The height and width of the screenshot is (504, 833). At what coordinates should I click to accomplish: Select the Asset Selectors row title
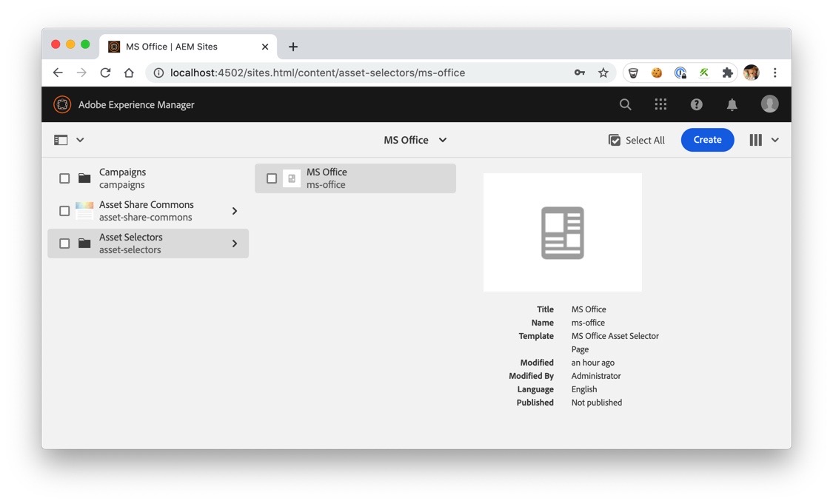(x=130, y=237)
